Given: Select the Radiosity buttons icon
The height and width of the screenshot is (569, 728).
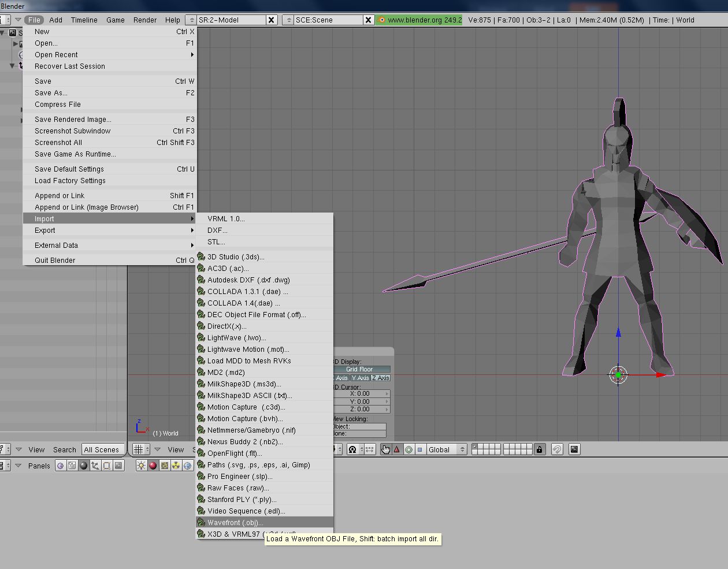Looking at the screenshot, I should (176, 466).
